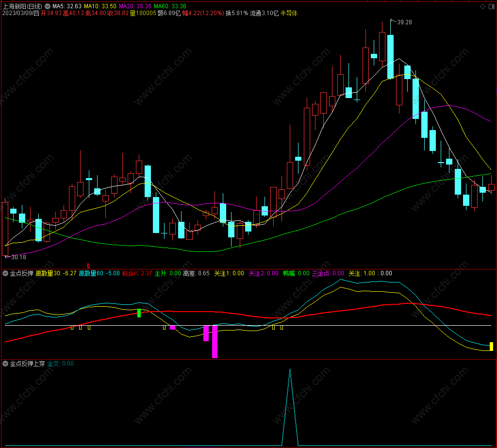Image resolution: width=497 pixels, height=448 pixels.
Task: Click the 离散里30: -6.27 value
Action: click(x=56, y=273)
